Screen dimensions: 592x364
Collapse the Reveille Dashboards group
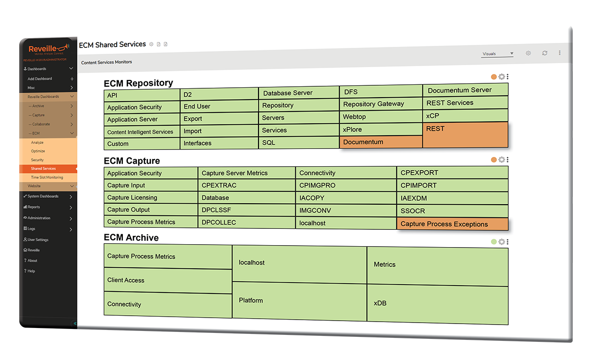[x=72, y=97]
